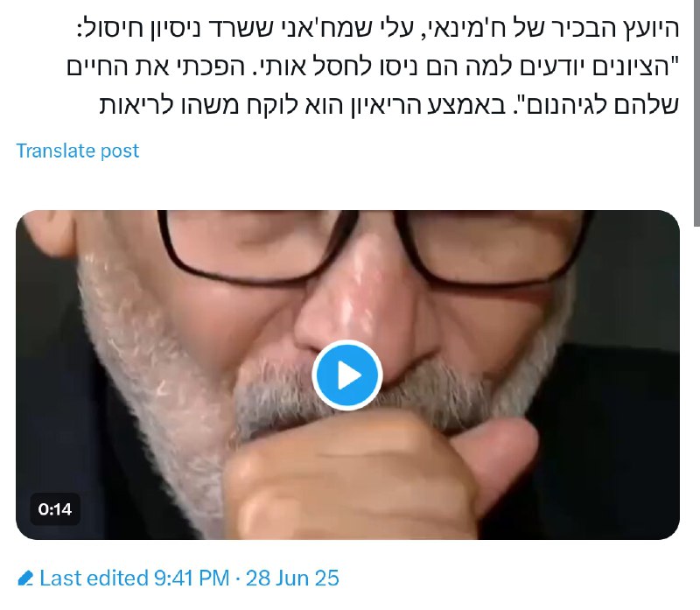Click the words Last edited

click(94, 578)
